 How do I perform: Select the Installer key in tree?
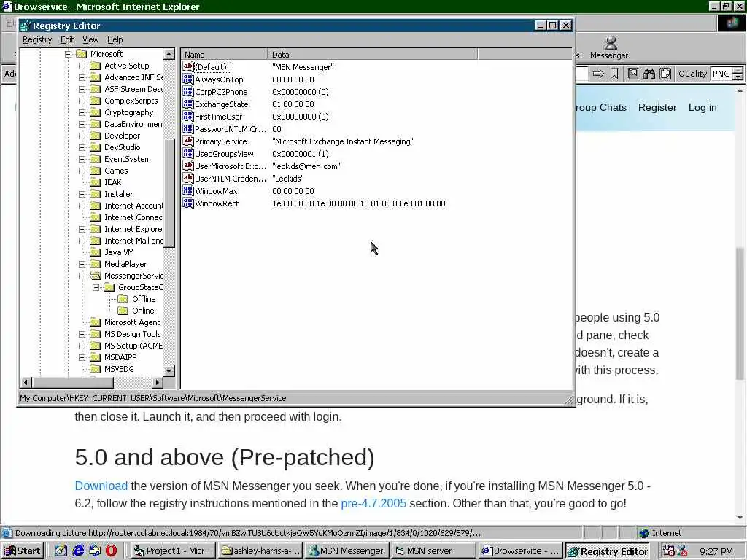click(119, 194)
